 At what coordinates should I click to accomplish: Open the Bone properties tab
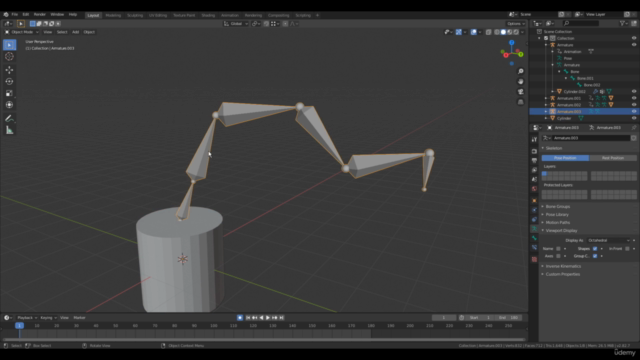coord(534,238)
